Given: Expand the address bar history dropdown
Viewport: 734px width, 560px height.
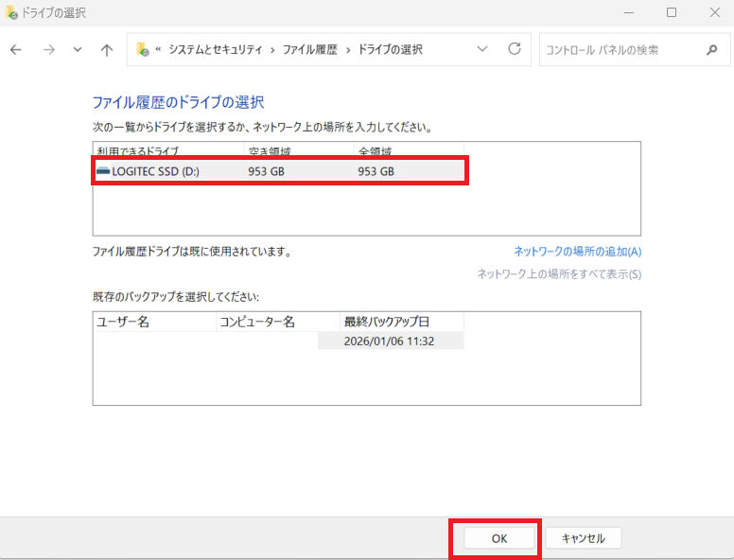Looking at the screenshot, I should click(x=482, y=49).
